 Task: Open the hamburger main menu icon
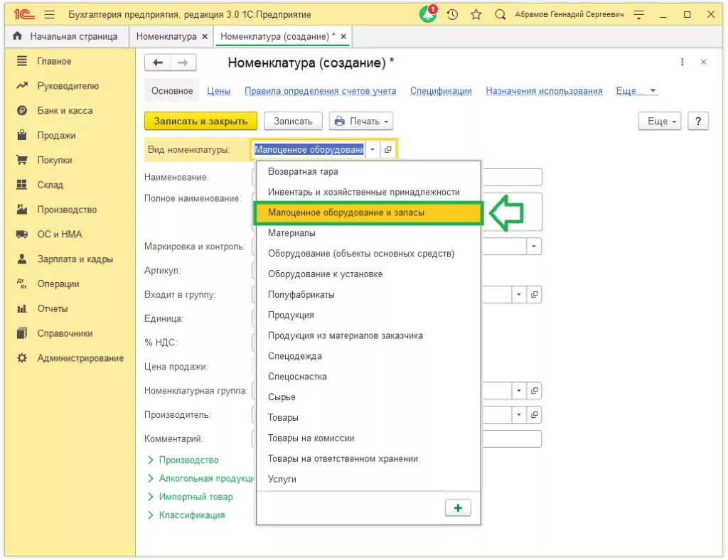click(x=49, y=15)
